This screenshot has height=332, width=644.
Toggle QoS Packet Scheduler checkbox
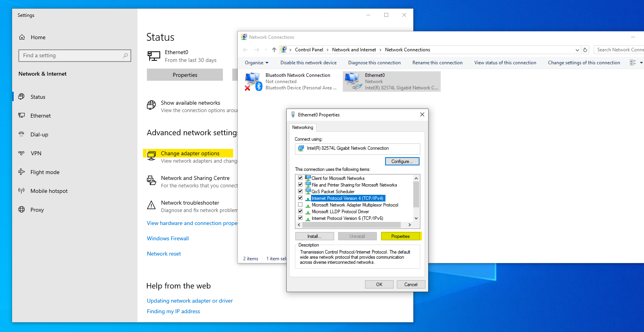click(x=300, y=191)
